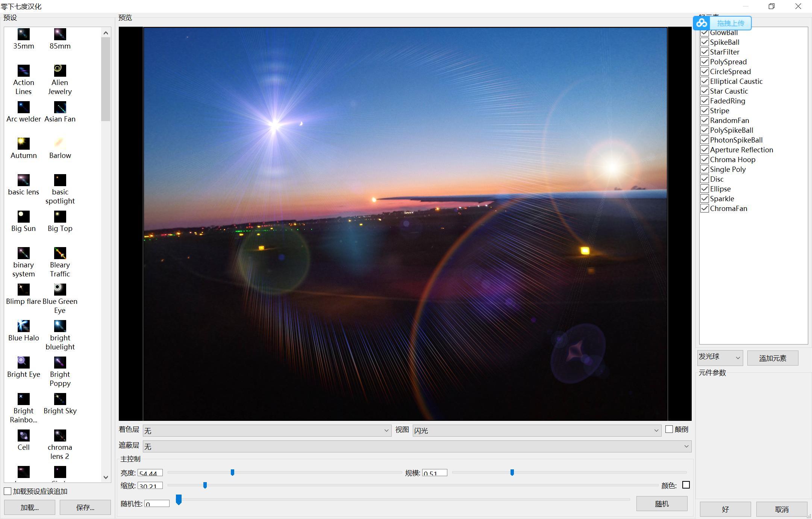Choose the Alien Jewelry preset icon
Screen dimensions: 812x519
tap(60, 71)
